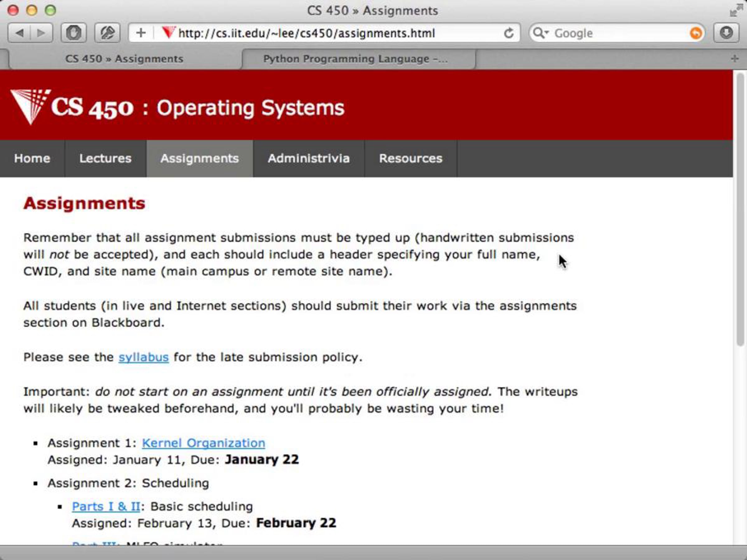Open a new tab with plus icon
The height and width of the screenshot is (560, 747).
[735, 59]
